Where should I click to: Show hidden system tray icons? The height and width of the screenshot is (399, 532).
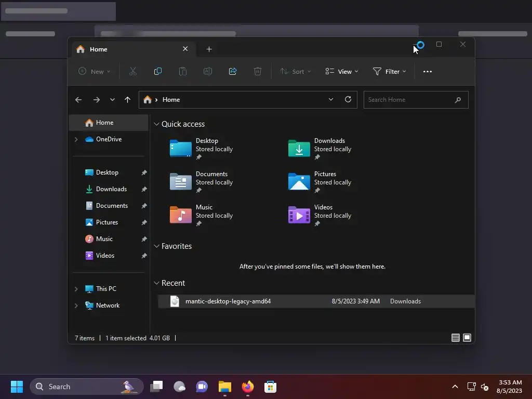coord(455,387)
